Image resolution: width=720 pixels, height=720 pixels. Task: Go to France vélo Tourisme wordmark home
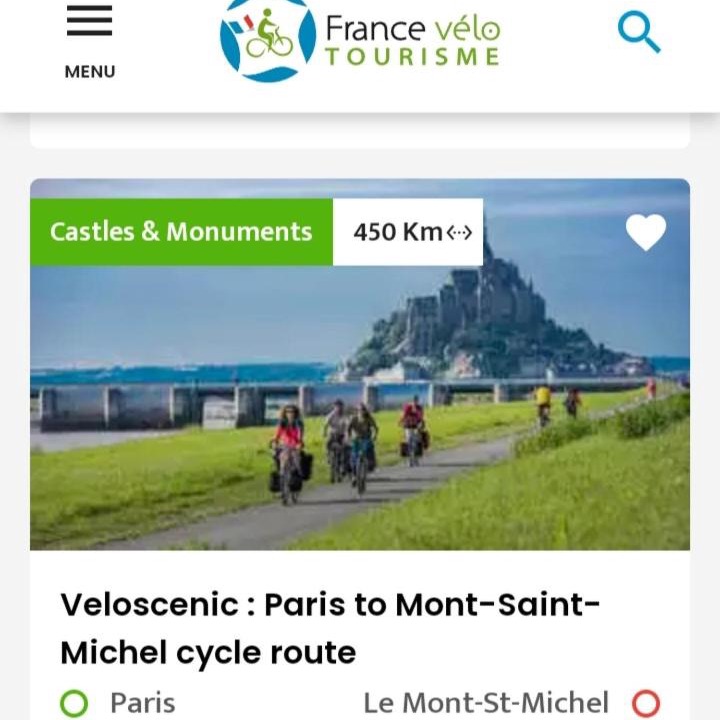[x=412, y=40]
